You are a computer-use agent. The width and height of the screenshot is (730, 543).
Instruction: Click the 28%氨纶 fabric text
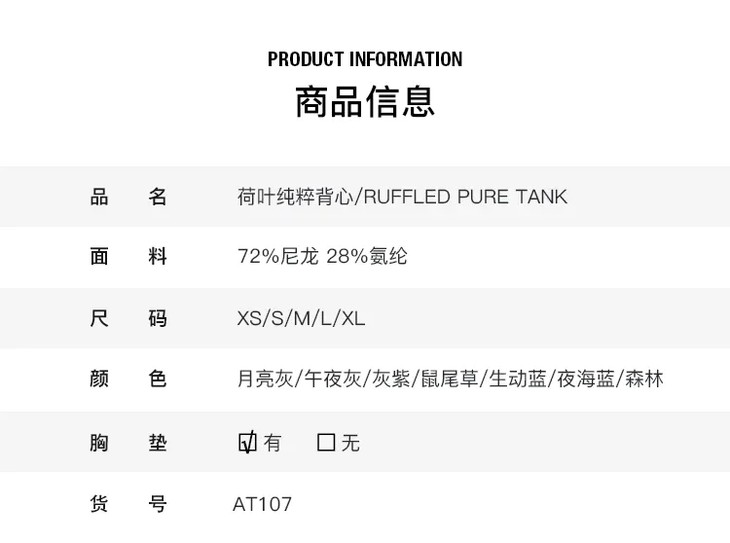pyautogui.click(x=367, y=257)
